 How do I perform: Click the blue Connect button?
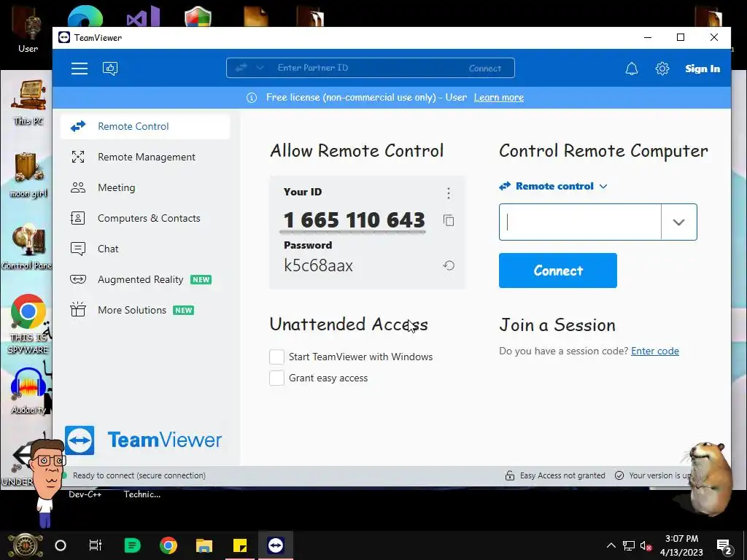[558, 271]
